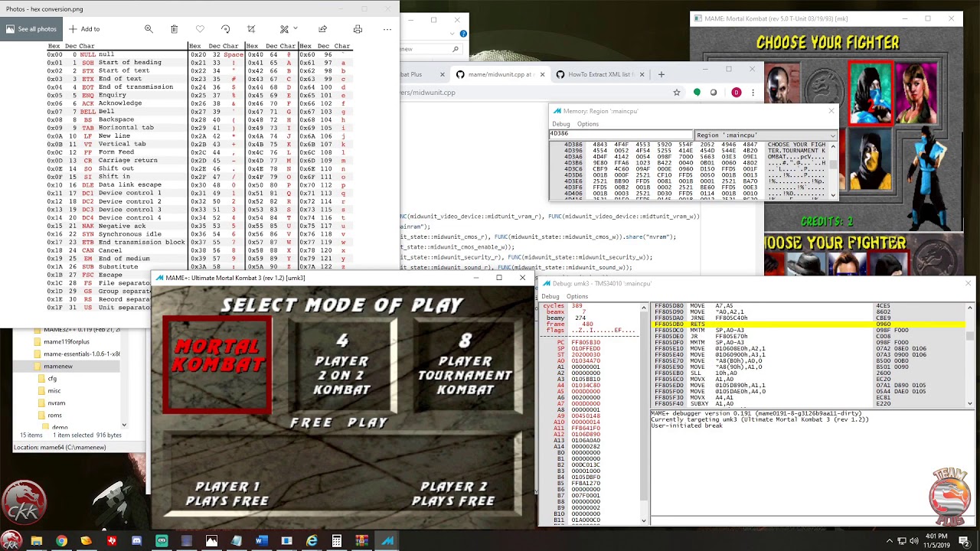
Task: Select the mamenew folder in Explorer tree
Action: (x=58, y=367)
